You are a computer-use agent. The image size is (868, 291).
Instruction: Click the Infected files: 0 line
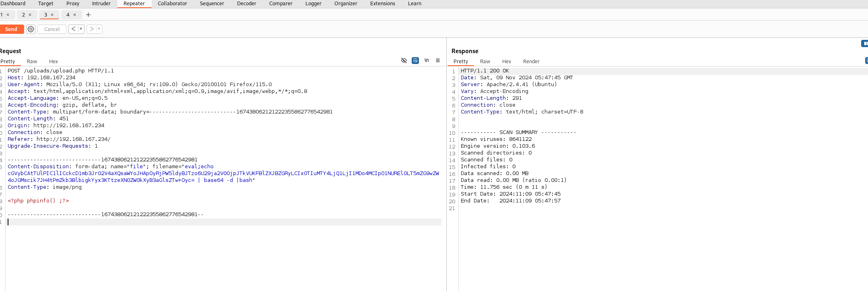click(x=488, y=167)
